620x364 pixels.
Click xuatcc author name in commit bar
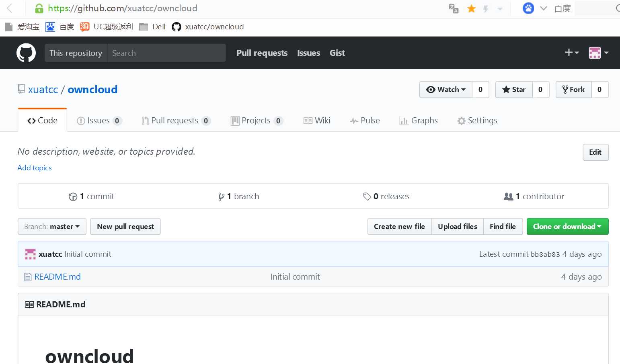(50, 254)
